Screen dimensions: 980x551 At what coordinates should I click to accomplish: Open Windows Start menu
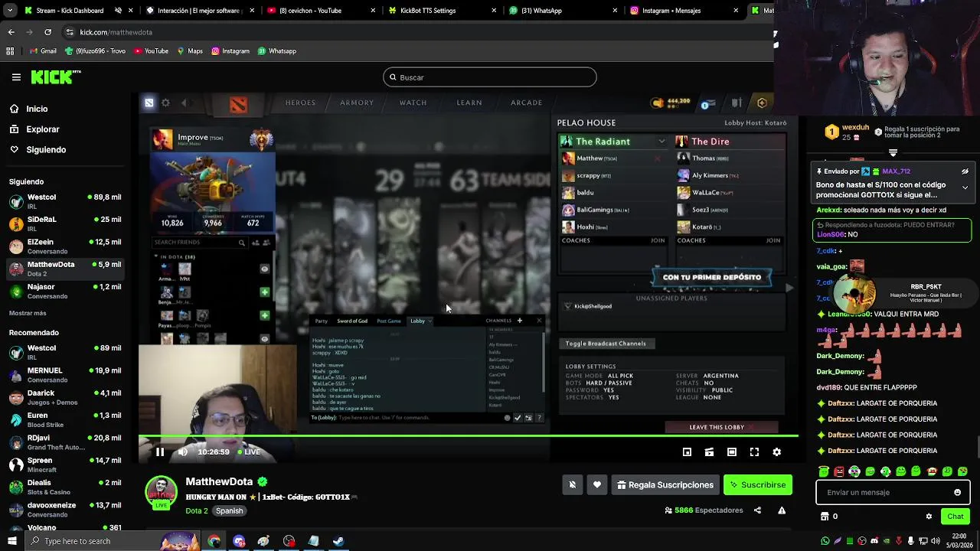pos(11,541)
